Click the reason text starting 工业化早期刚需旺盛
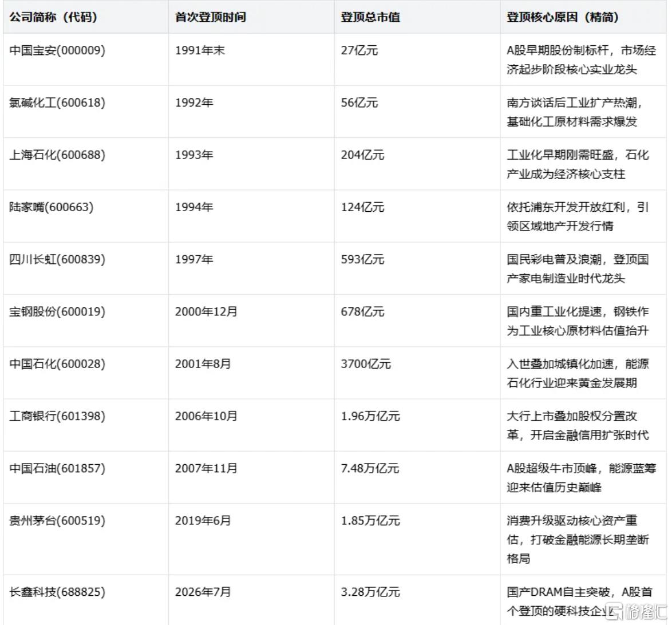 pos(578,165)
